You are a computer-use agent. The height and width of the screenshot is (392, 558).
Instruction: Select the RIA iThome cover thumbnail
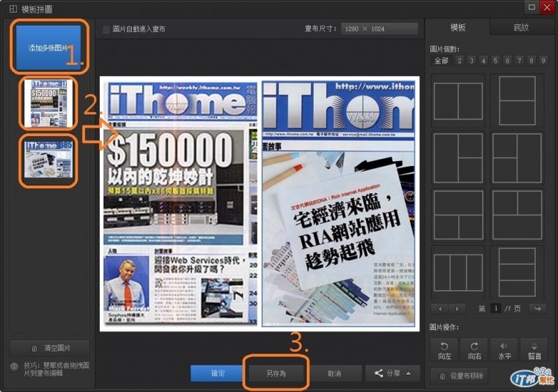pos(48,159)
